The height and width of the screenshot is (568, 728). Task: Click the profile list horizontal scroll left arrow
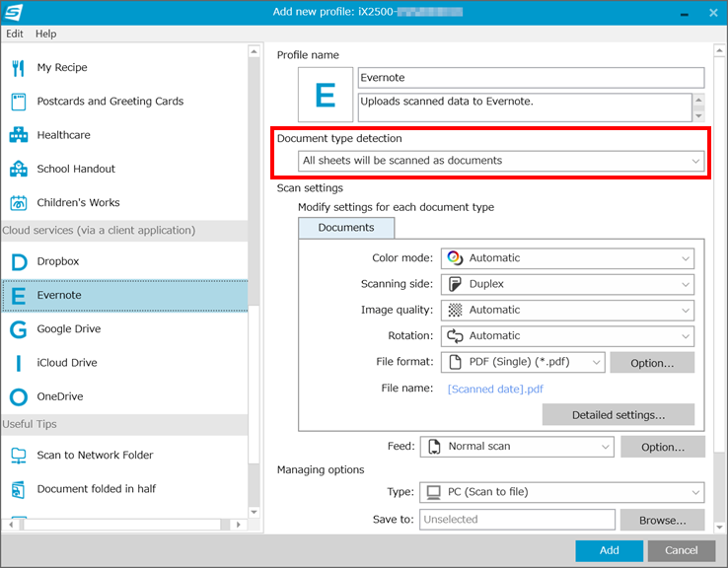click(x=11, y=525)
